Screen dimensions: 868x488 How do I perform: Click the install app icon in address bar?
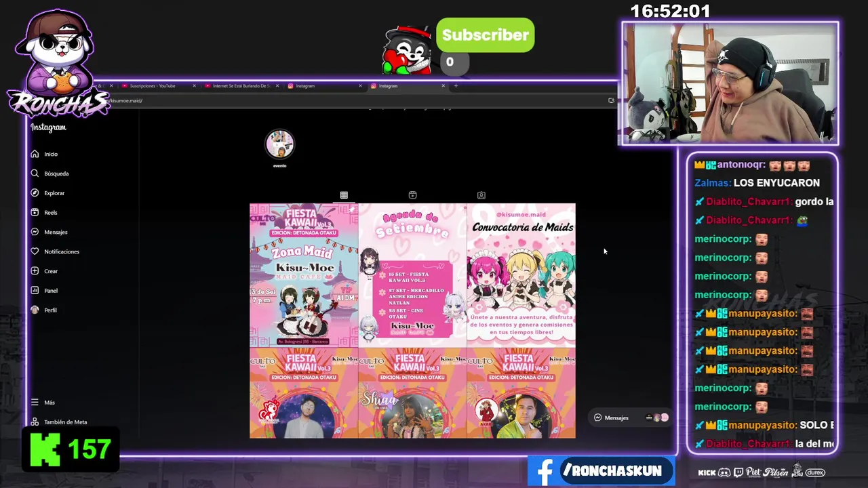point(611,100)
